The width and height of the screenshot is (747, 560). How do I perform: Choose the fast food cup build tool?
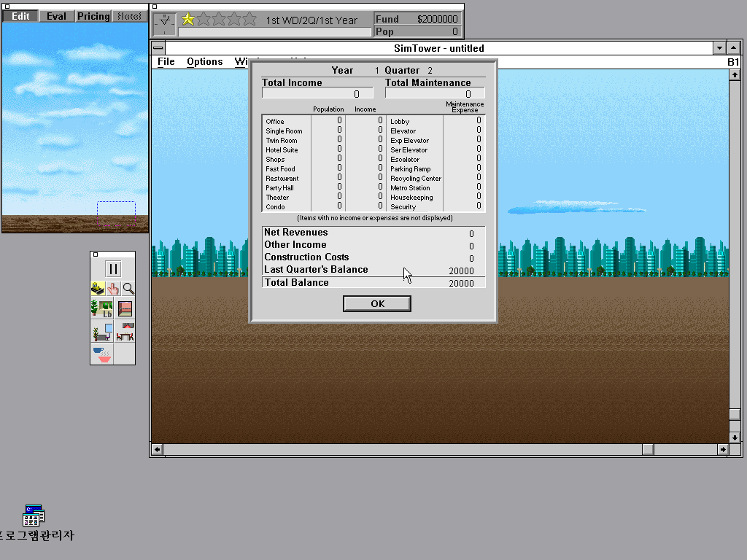tap(102, 354)
